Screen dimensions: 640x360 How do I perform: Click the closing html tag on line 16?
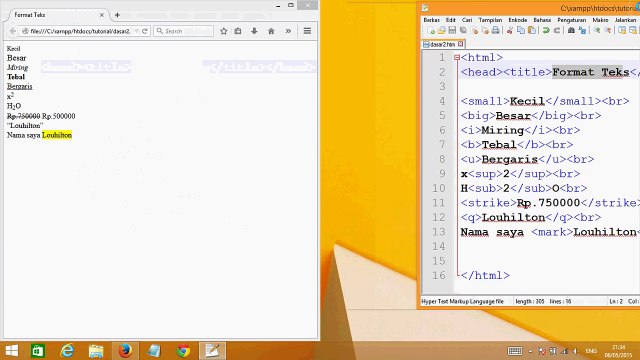click(x=485, y=276)
